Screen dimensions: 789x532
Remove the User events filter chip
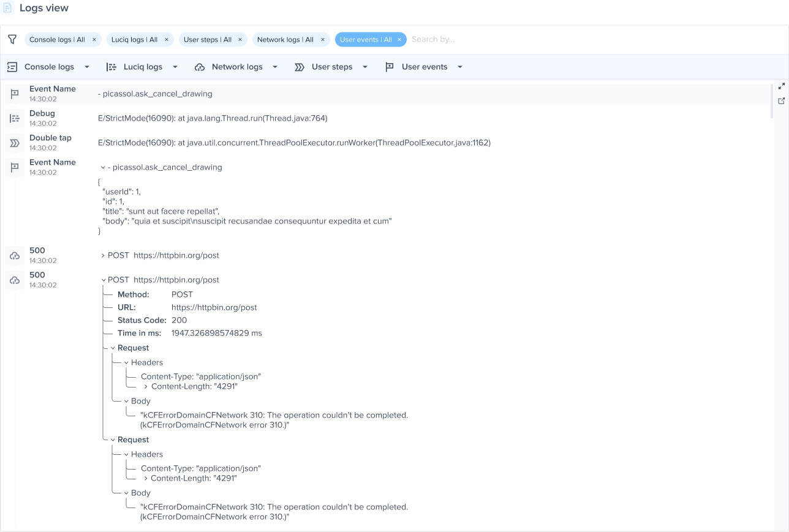click(x=399, y=40)
